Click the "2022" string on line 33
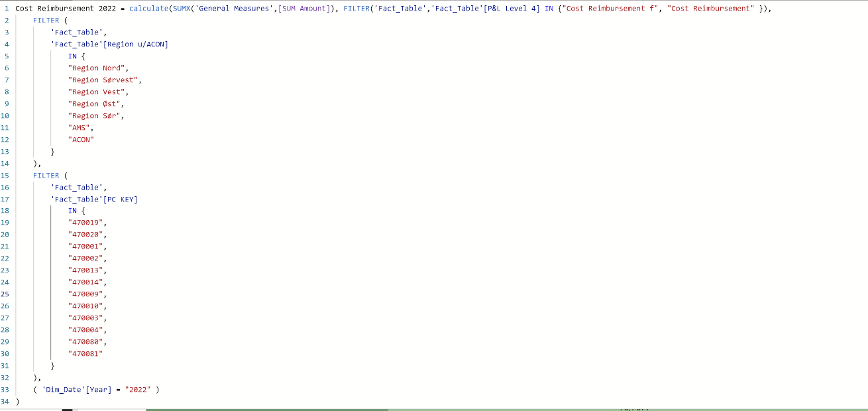This screenshot has height=411, width=868. point(138,390)
